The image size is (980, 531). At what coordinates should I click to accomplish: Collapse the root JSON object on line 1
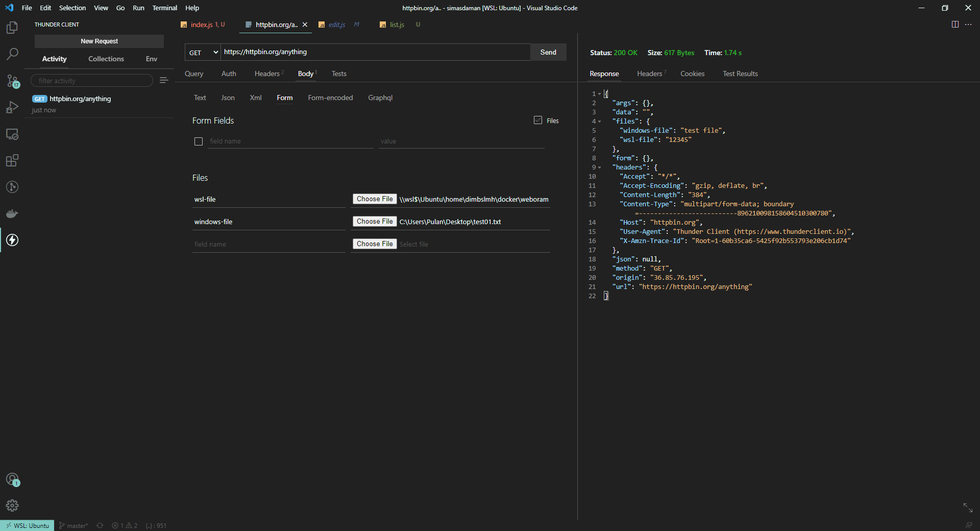[x=600, y=94]
